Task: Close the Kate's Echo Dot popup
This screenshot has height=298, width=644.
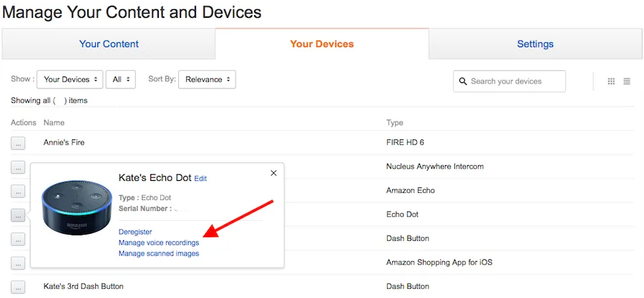Action: [x=273, y=174]
